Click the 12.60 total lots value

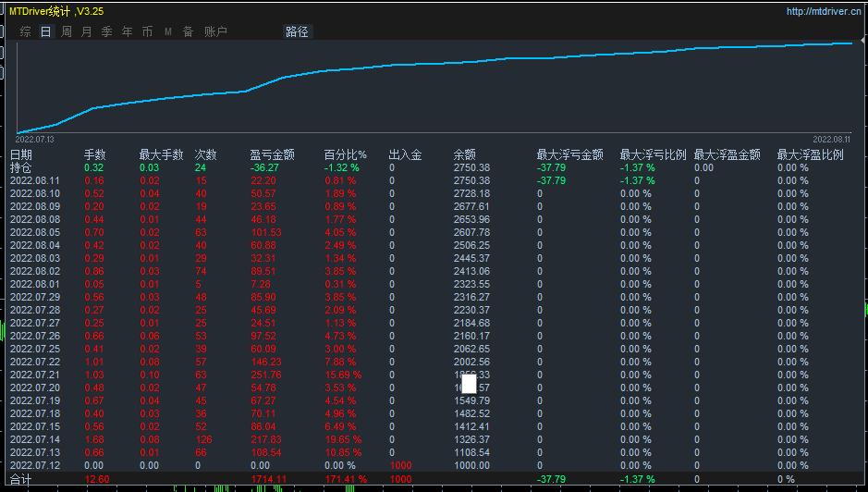pyautogui.click(x=97, y=479)
